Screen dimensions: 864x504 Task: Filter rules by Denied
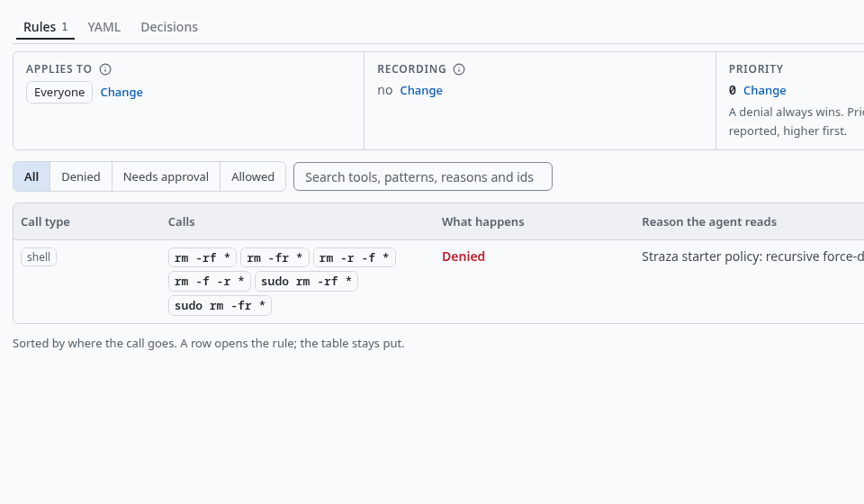point(81,176)
